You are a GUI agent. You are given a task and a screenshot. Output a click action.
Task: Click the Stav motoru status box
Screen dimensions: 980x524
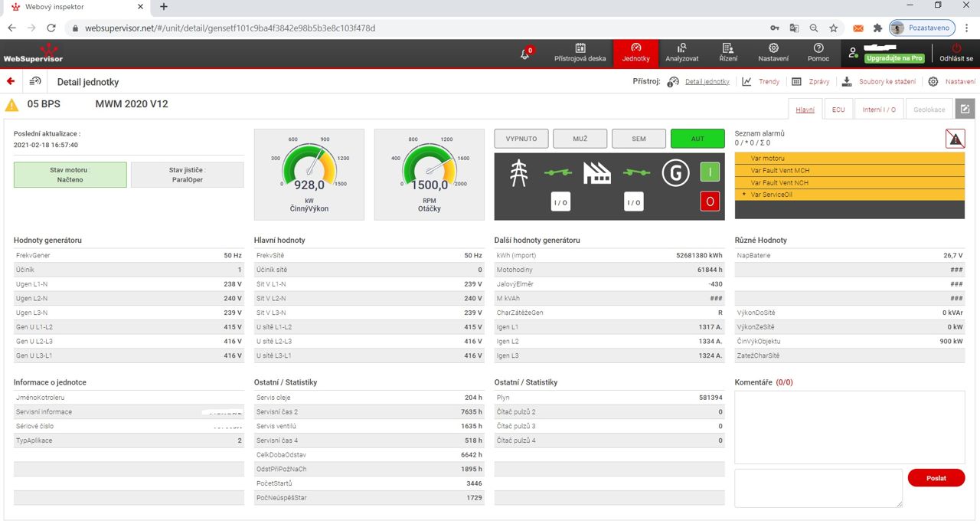pos(70,175)
